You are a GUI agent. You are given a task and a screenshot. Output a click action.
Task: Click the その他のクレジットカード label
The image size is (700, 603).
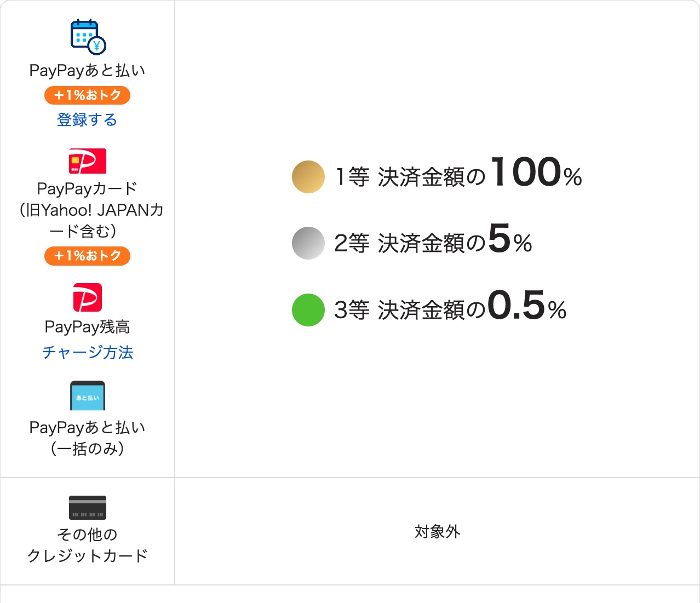click(x=88, y=545)
